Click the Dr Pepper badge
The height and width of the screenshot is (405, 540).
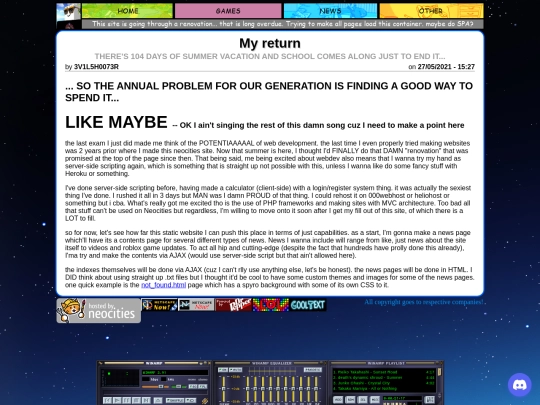[x=233, y=305]
